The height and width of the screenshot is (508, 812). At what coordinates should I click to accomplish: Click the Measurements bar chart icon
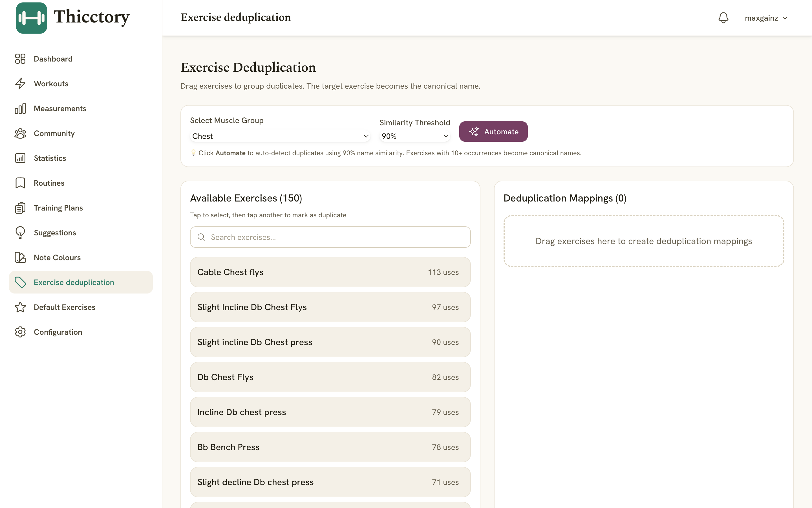[x=20, y=109]
